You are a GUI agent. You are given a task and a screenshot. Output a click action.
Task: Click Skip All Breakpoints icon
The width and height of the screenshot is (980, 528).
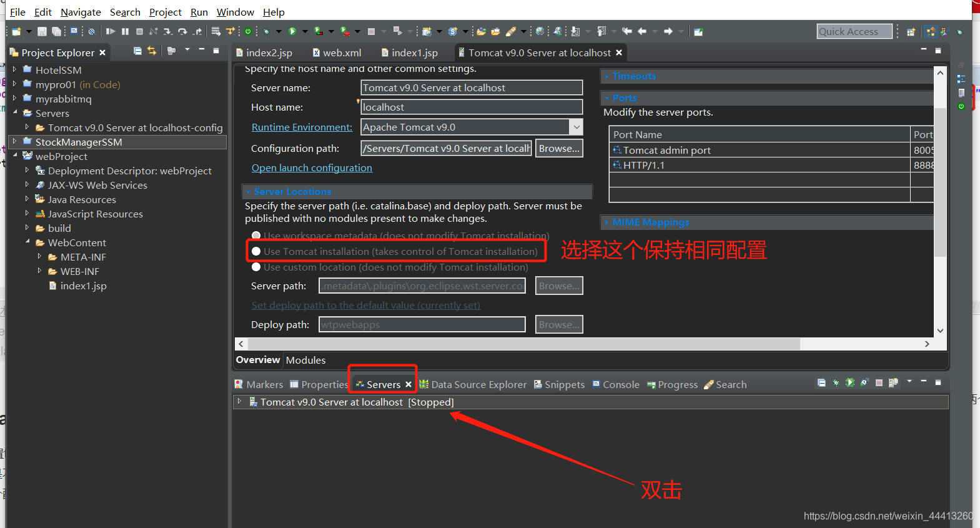91,31
